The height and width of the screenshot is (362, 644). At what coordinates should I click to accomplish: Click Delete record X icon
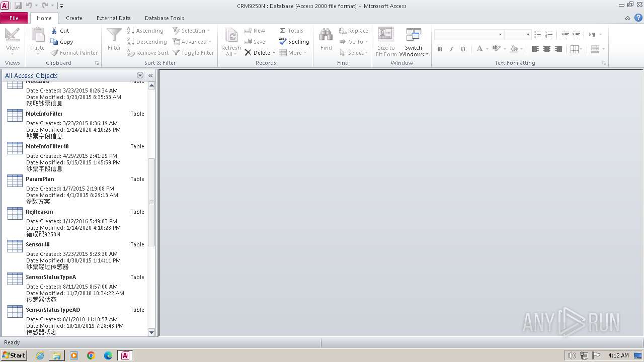pyautogui.click(x=248, y=53)
